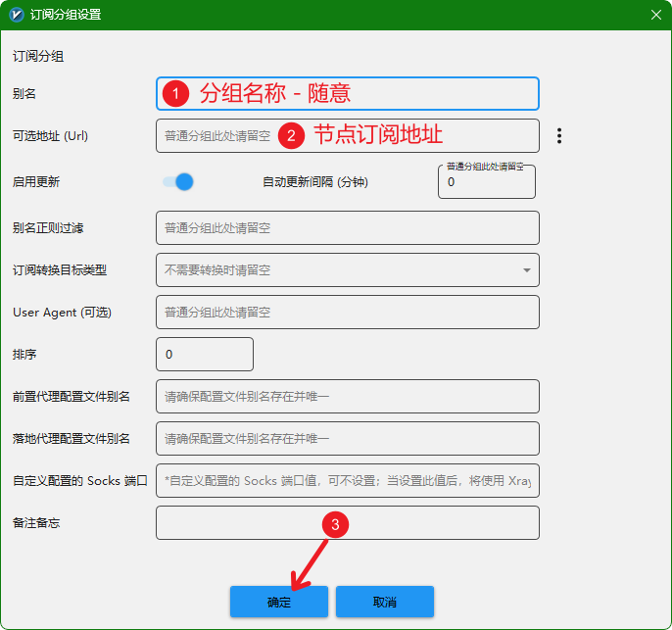This screenshot has width=672, height=630.
Task: Open the three-dot menu beside Url field
Action: [559, 136]
